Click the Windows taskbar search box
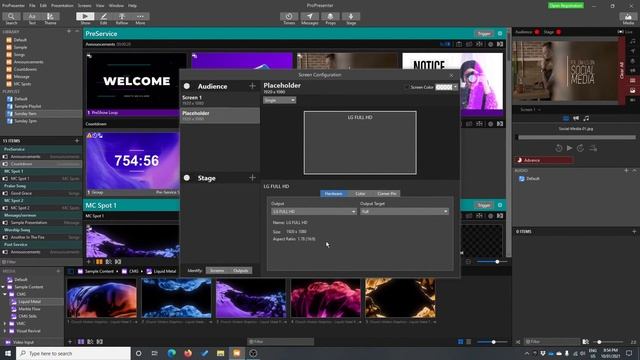Viewport: 640px width, 360px height. coord(73,353)
